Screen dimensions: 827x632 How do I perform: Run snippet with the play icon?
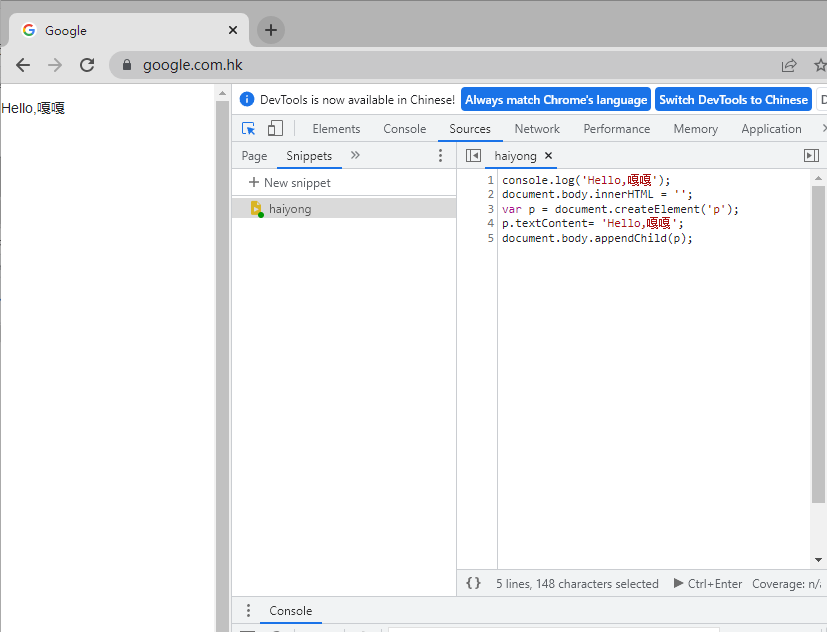pyautogui.click(x=678, y=583)
